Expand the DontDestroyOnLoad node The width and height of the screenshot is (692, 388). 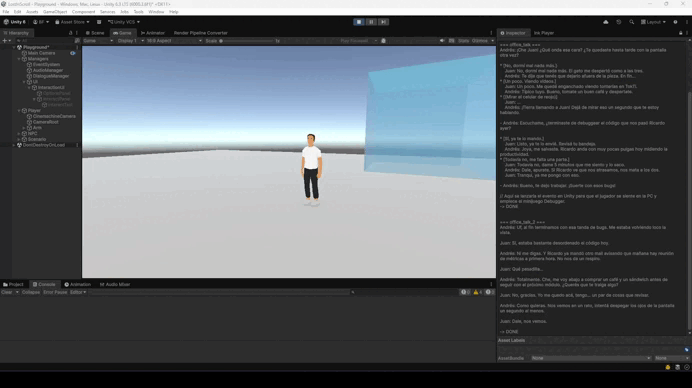tap(14, 145)
